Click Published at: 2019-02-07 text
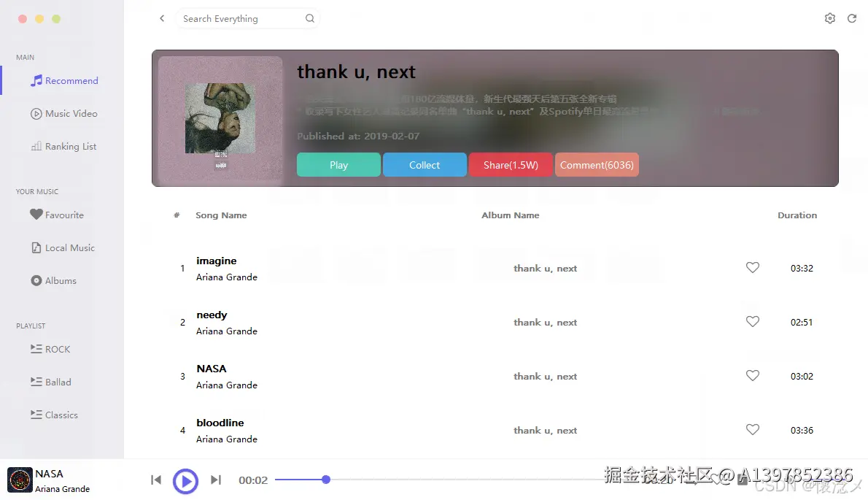Viewport: 868px width, 500px height. click(x=358, y=136)
